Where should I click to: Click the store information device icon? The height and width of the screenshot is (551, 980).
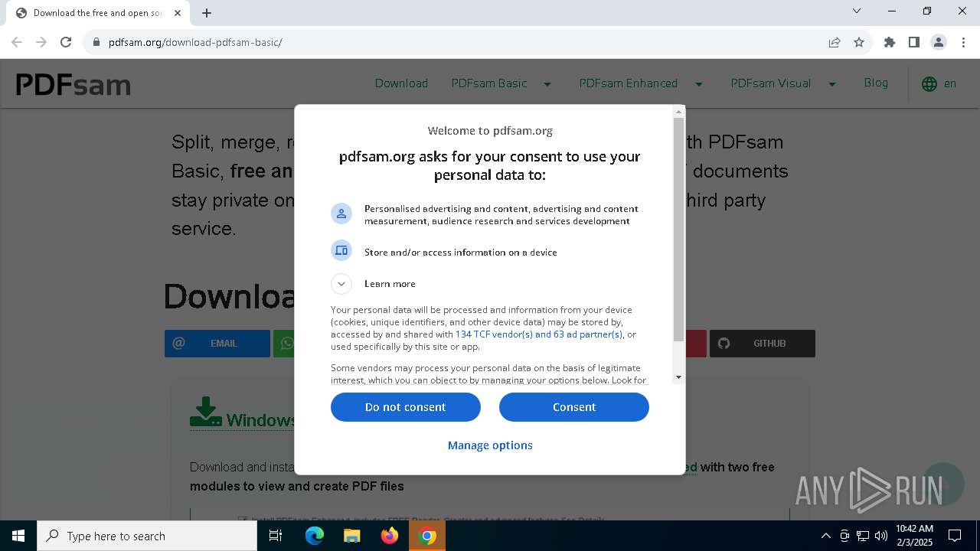[341, 250]
